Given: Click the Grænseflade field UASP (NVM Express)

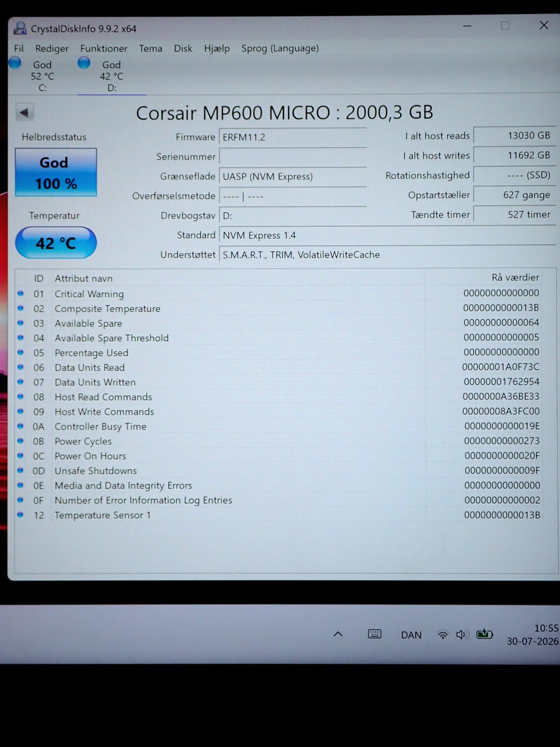Looking at the screenshot, I should click(x=292, y=176).
